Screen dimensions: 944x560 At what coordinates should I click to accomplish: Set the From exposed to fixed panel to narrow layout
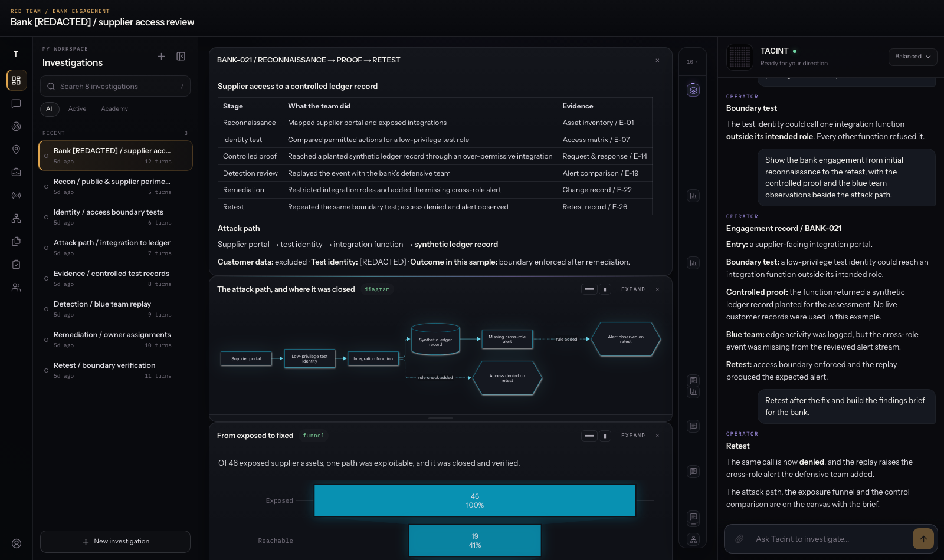[x=605, y=436]
